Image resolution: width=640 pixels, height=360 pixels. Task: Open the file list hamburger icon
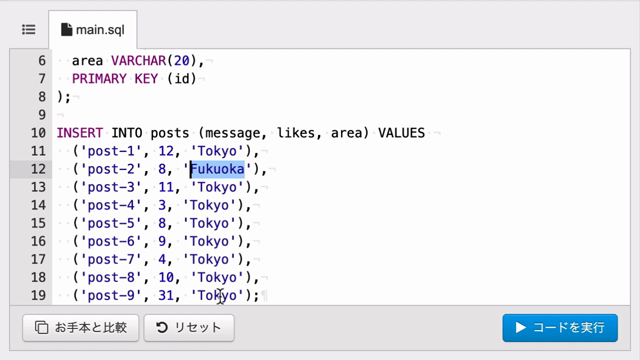29,29
